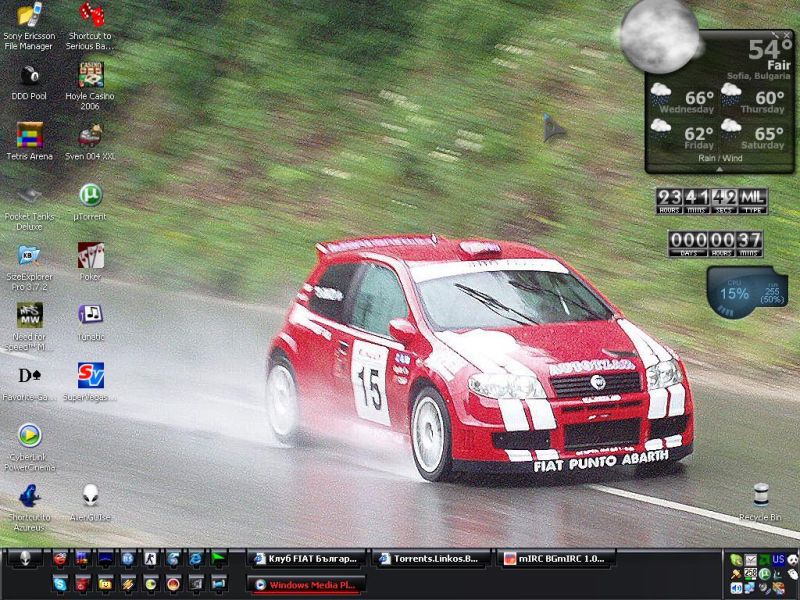
Task: Click the µTorrent tray icon
Action: [764, 573]
